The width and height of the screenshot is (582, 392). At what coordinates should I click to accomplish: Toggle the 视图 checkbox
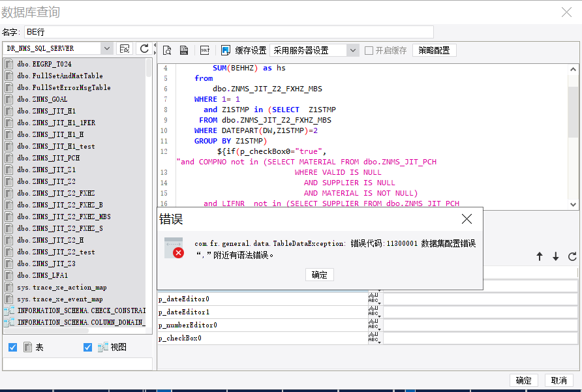tap(87, 347)
